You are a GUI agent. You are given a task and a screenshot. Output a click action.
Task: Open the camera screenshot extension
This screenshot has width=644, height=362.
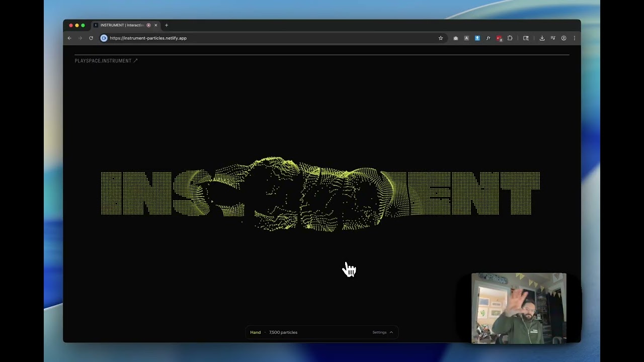(456, 38)
